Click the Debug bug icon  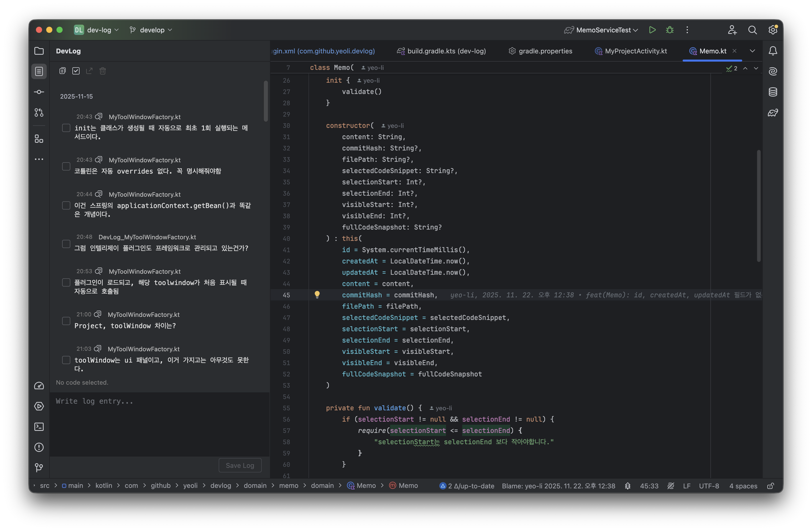pos(669,30)
